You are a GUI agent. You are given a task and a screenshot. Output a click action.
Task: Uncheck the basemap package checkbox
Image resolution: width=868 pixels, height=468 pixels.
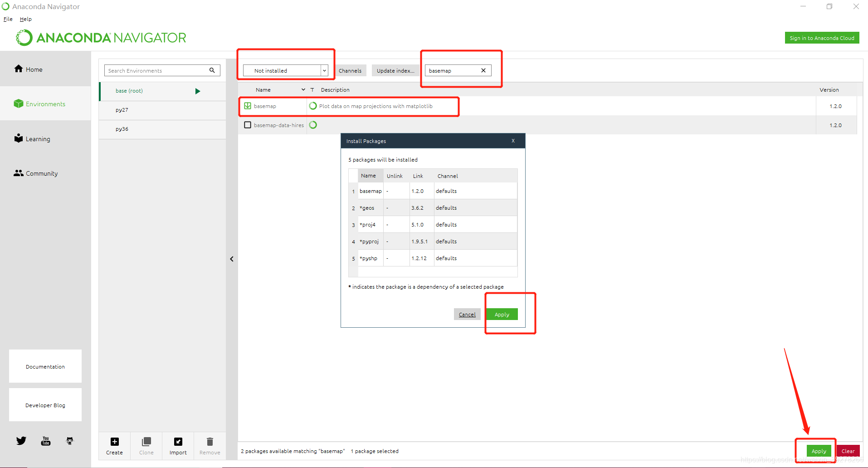(x=248, y=106)
